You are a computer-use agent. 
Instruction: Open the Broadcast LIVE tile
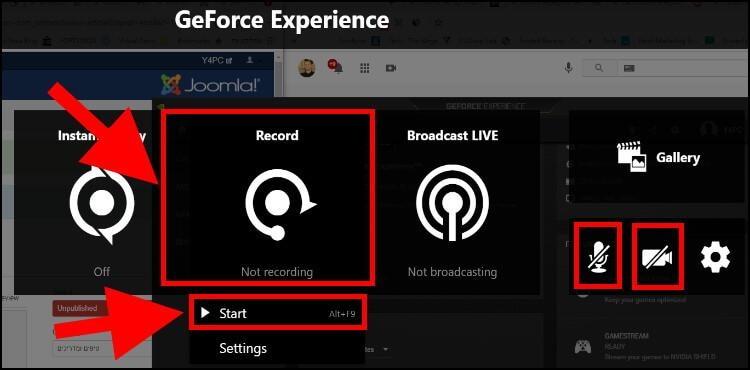tap(452, 197)
